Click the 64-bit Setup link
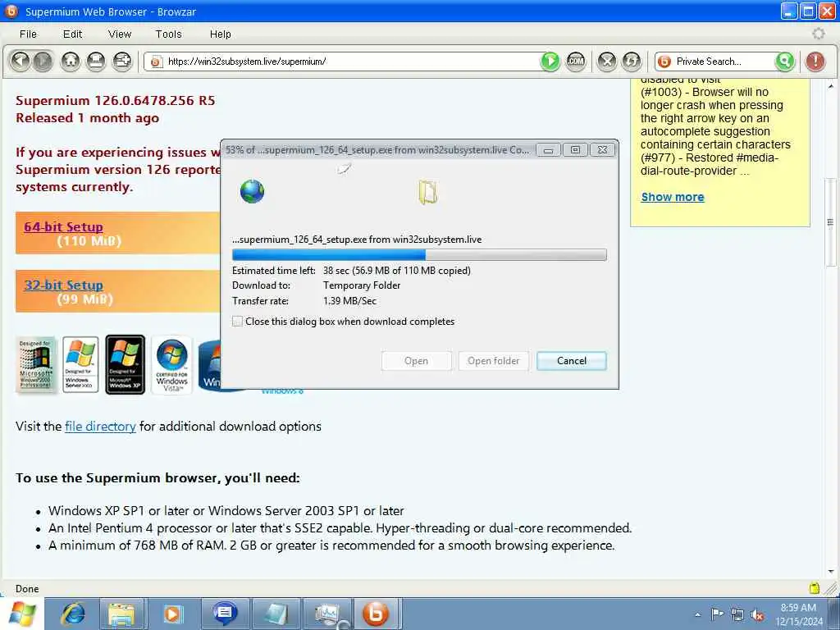 coord(63,226)
